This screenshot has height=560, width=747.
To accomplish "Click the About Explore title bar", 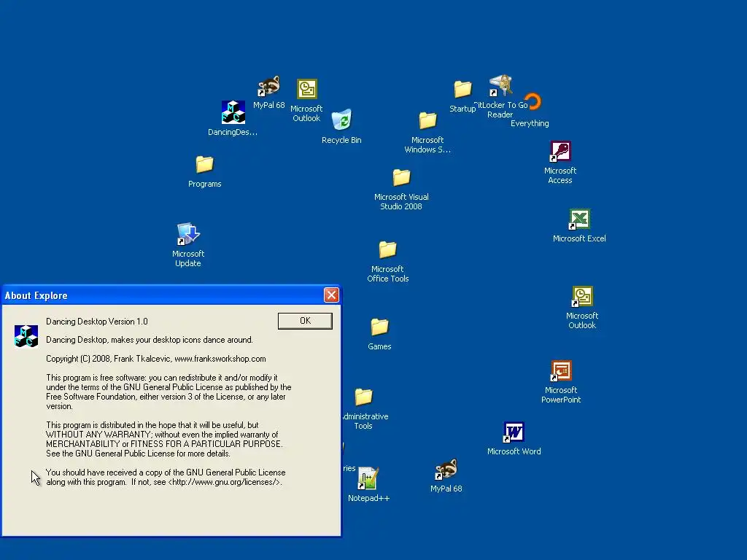I will pyautogui.click(x=171, y=295).
